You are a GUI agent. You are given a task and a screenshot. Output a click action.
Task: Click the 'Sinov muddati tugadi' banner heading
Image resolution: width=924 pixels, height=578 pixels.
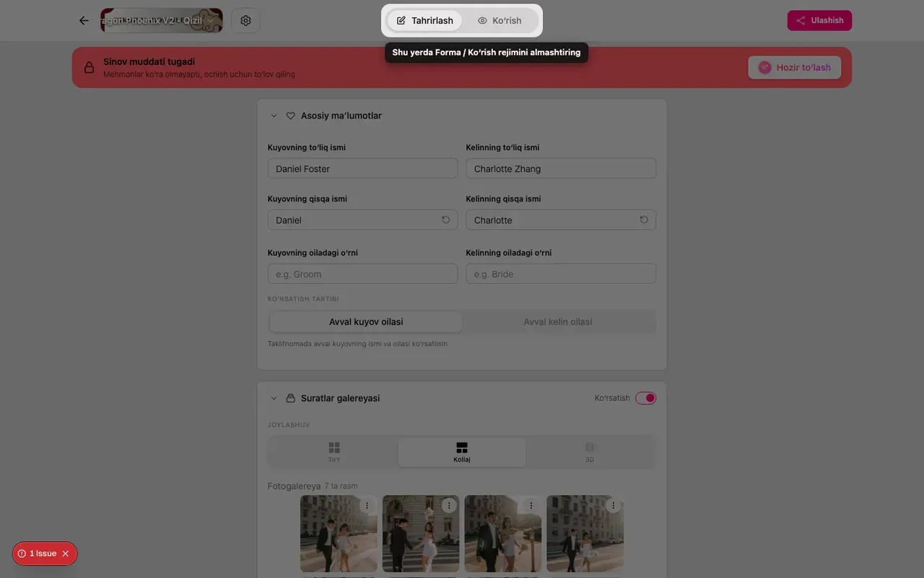click(x=149, y=61)
